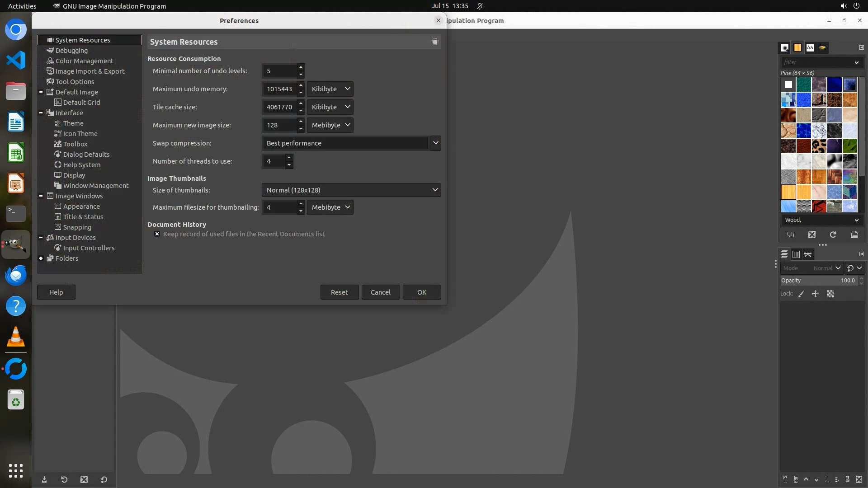Open Thunderbird from the dock

pos(16,275)
